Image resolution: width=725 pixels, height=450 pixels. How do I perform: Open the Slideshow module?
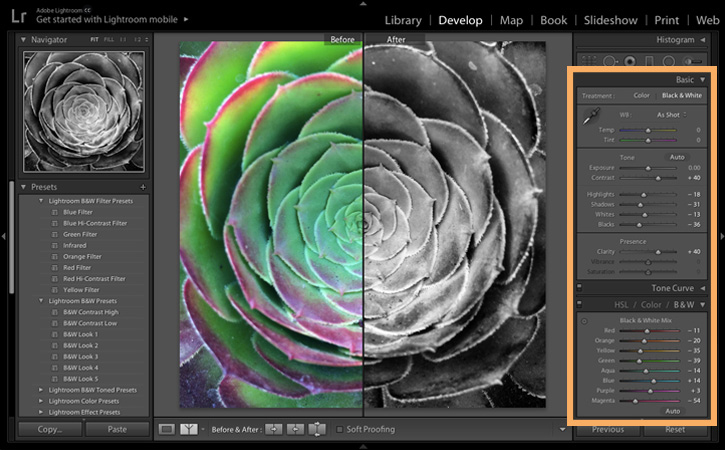tap(610, 20)
